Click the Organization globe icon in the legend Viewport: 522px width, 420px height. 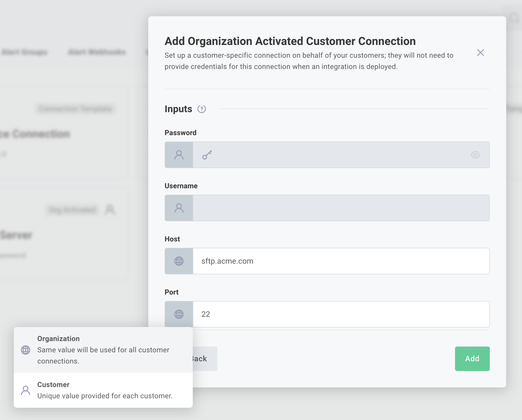25,350
